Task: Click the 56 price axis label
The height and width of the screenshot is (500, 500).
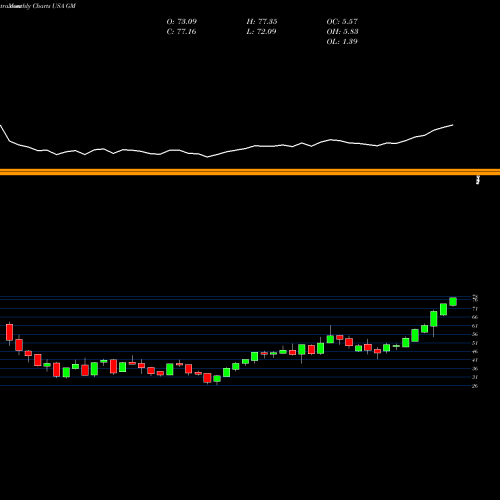Action: (475, 334)
